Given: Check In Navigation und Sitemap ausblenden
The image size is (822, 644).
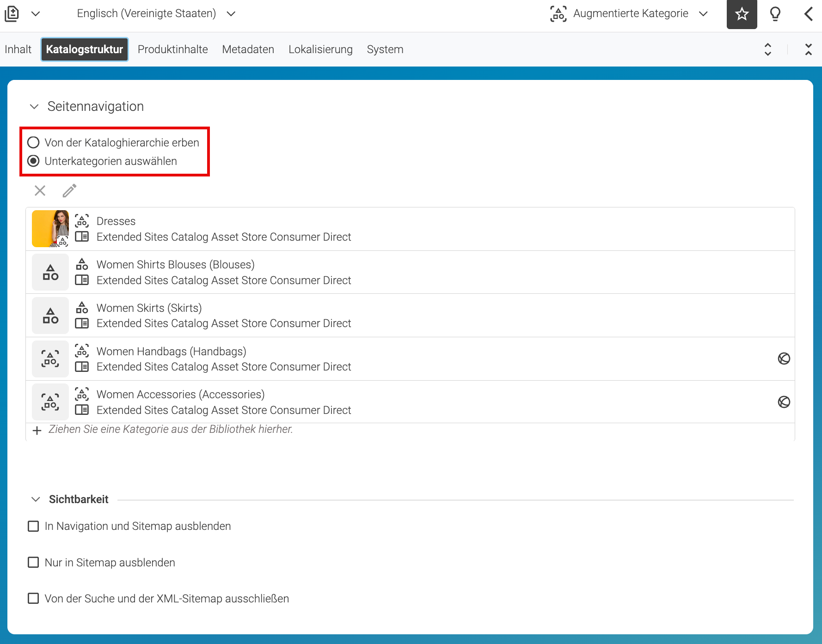Looking at the screenshot, I should point(33,526).
